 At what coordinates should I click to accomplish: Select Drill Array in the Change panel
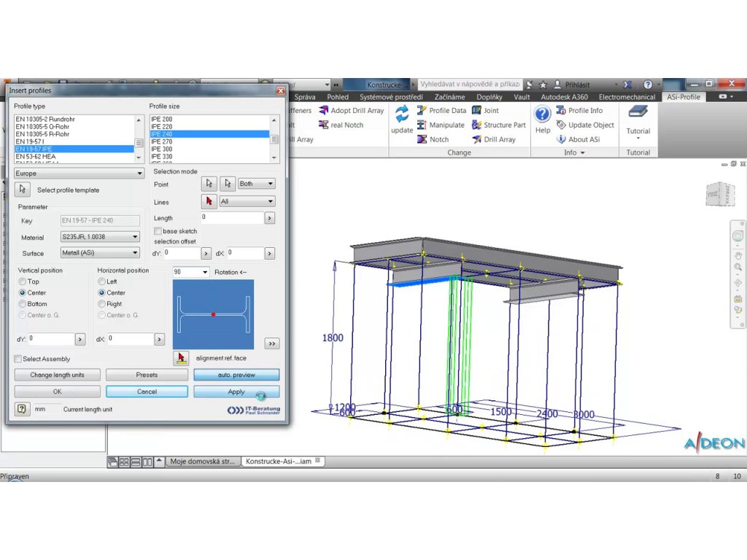(x=494, y=139)
